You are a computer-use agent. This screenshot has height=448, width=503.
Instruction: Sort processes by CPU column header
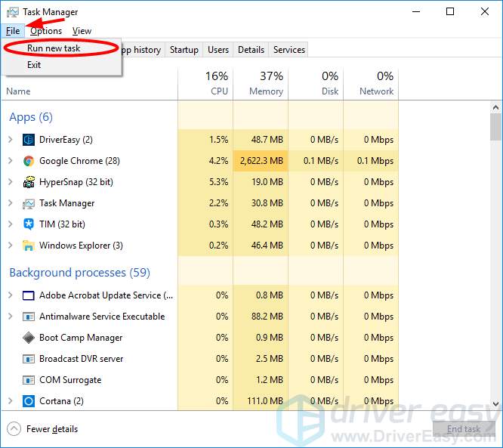[x=205, y=84]
